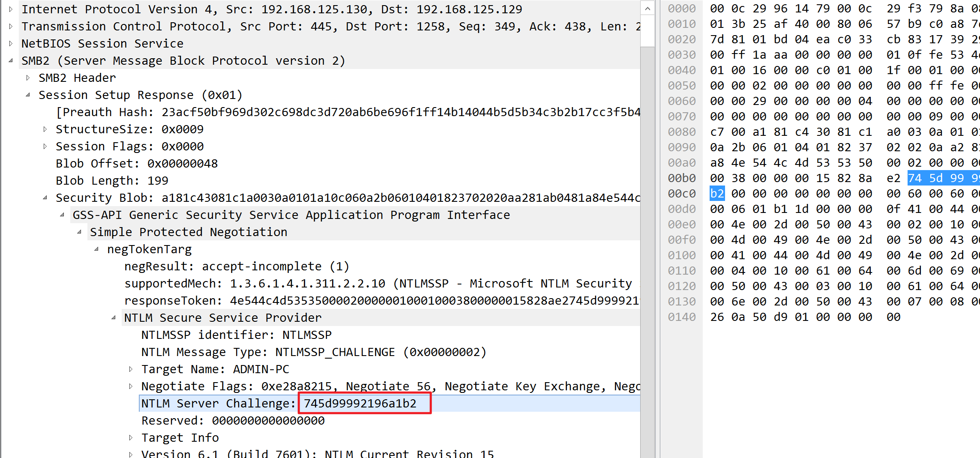
Task: Click the scroll-up arrow of details pane
Action: click(647, 9)
